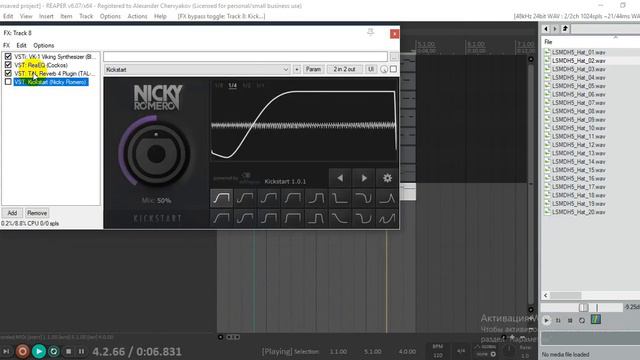
Task: Open the Insert menu in REAPER
Action: (x=46, y=16)
